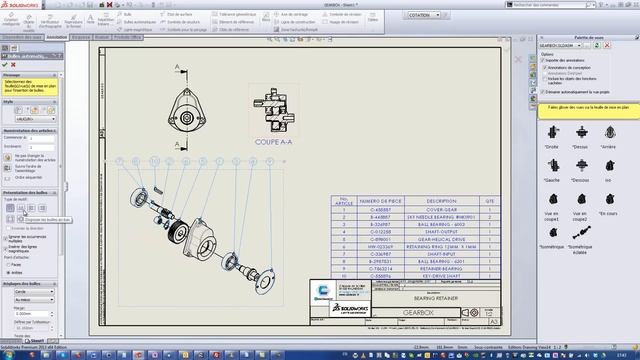Collapse the Réglages des bulles section
The width and height of the screenshot is (640, 360).
[x=54, y=284]
